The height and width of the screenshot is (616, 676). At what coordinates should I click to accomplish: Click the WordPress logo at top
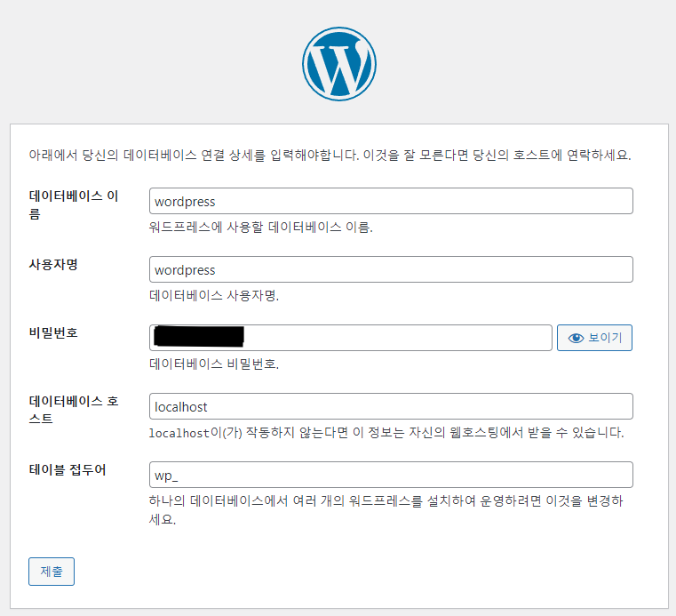coord(338,64)
